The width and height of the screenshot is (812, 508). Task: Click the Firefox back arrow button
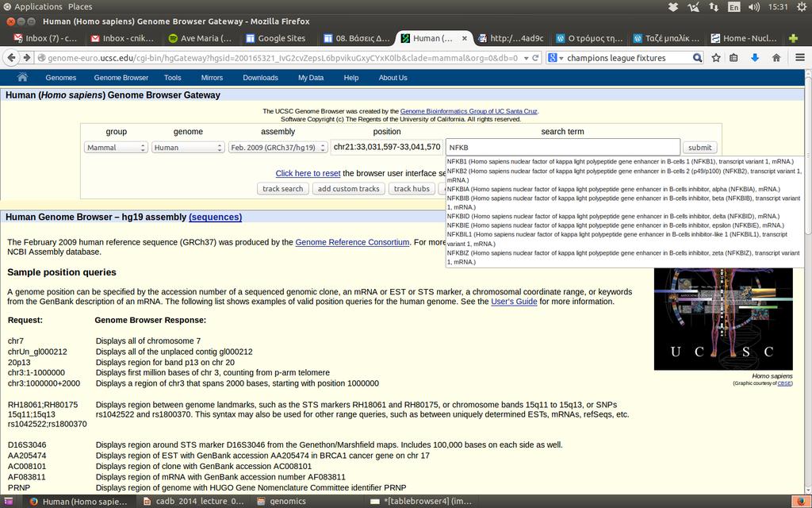(11, 58)
